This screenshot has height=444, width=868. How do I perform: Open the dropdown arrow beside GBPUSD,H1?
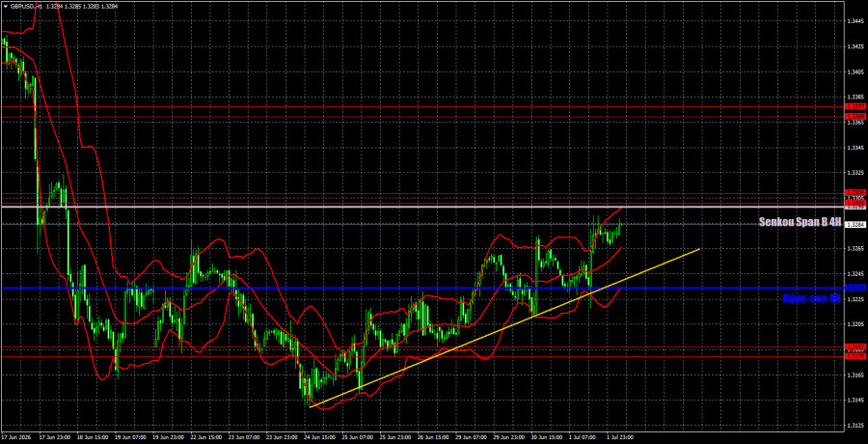5,6
